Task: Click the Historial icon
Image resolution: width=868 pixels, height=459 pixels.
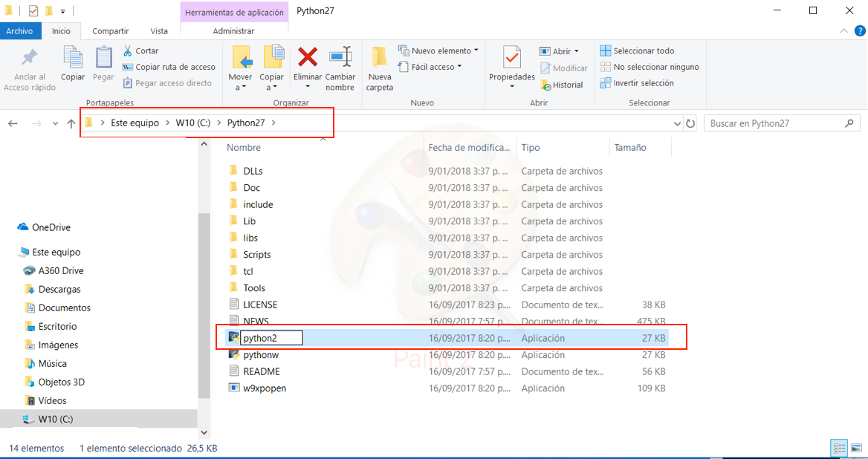Action: pos(545,85)
